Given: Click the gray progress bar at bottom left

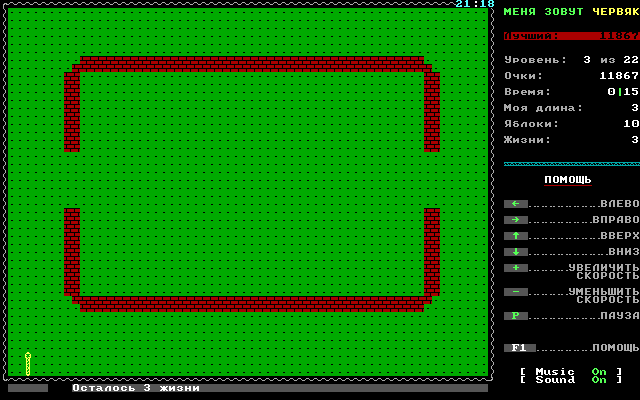Looking at the screenshot, I should click(28, 388).
